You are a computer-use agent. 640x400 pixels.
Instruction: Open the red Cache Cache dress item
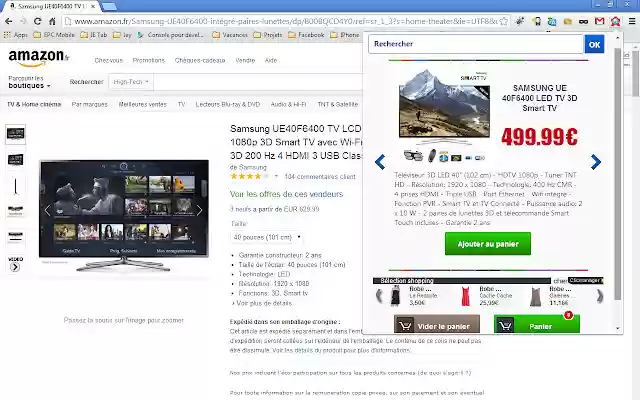pos(465,296)
